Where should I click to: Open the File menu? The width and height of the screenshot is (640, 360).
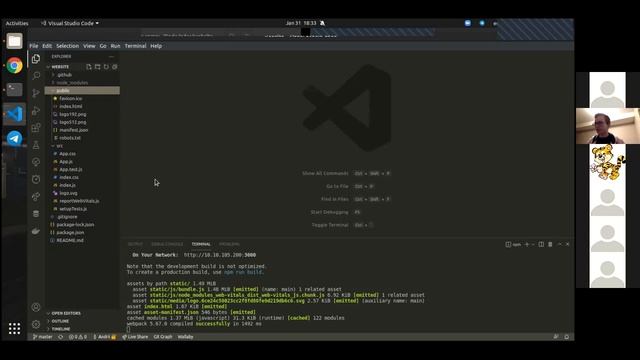[x=34, y=46]
